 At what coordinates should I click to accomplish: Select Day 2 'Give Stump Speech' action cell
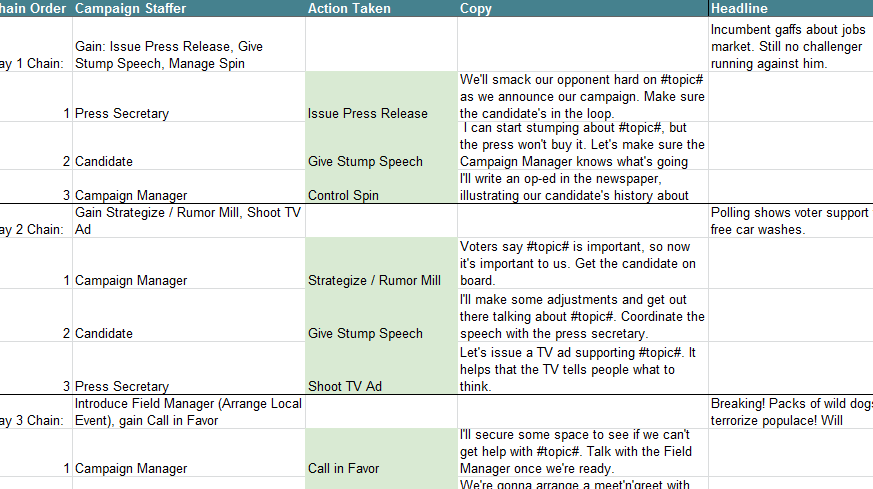pos(381,315)
